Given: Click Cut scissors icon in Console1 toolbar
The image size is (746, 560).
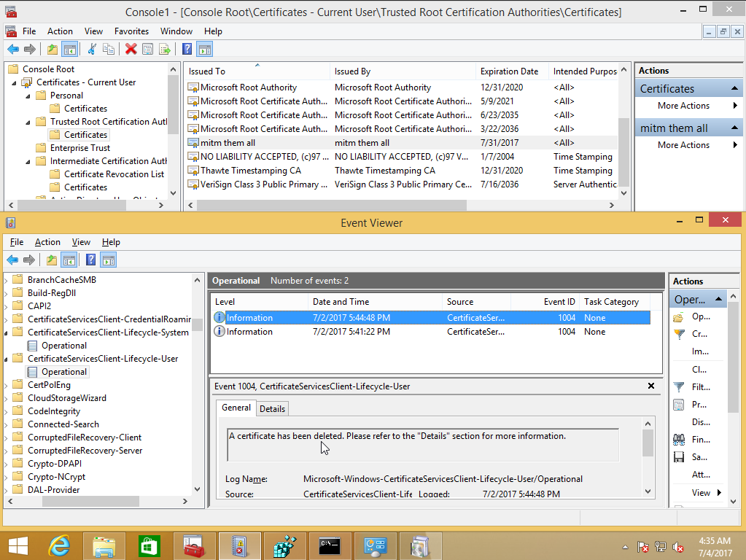Looking at the screenshot, I should coord(92,49).
